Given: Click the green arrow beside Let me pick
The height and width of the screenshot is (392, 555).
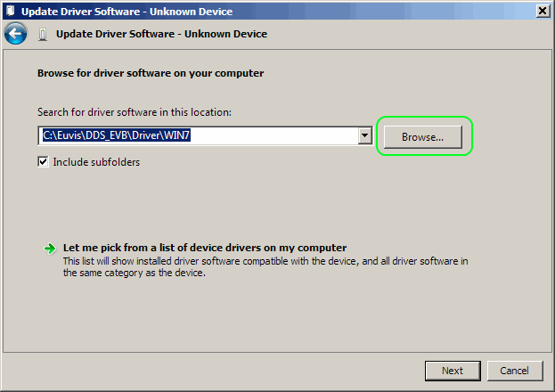Looking at the screenshot, I should pyautogui.click(x=51, y=249).
